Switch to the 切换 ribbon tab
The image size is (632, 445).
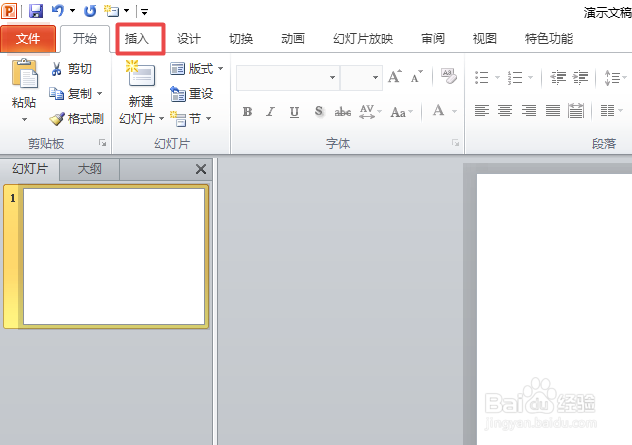coord(241,39)
